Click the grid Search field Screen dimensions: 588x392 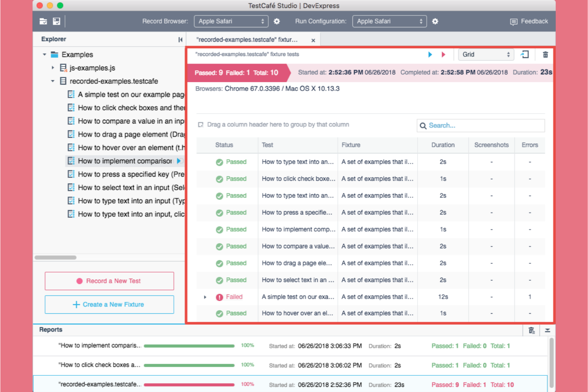click(x=481, y=126)
